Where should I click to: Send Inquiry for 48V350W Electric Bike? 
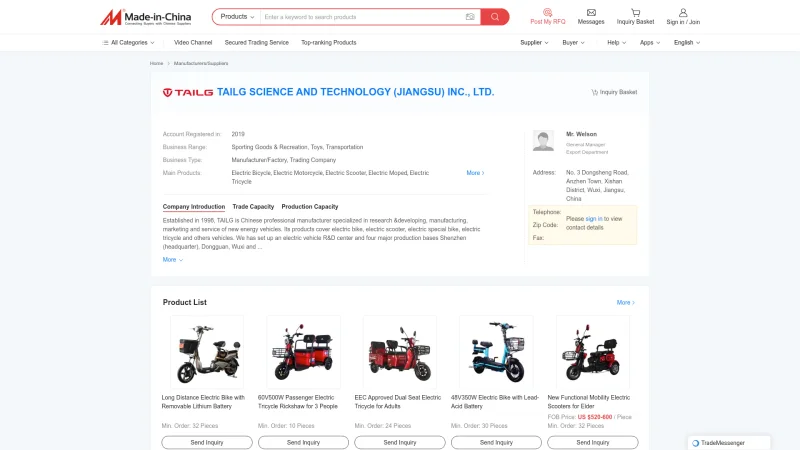tap(496, 442)
